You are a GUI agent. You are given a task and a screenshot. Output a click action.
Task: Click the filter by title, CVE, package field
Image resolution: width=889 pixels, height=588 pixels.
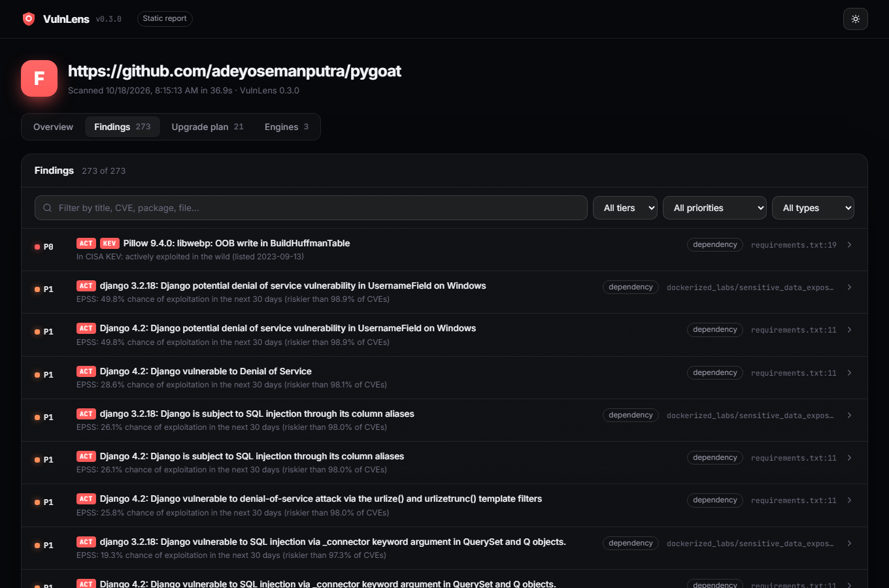tap(311, 208)
